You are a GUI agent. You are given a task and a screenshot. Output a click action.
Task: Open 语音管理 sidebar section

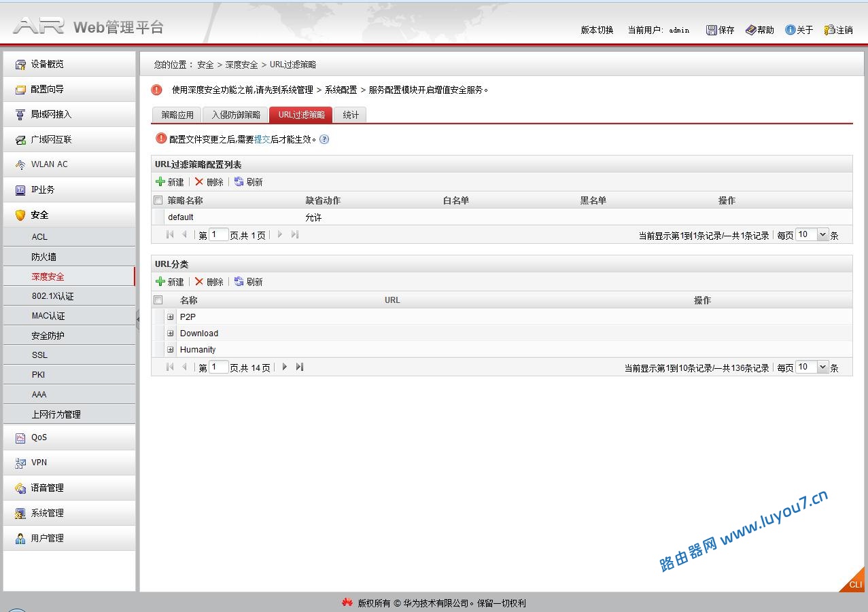point(69,488)
